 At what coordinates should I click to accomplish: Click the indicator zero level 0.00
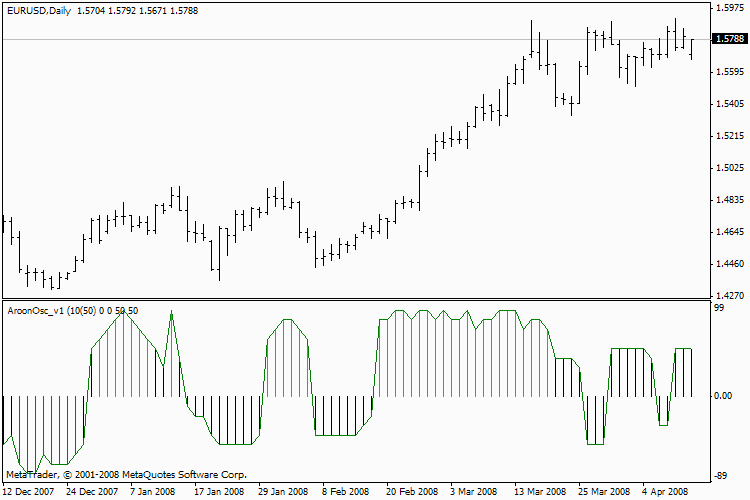[x=723, y=396]
